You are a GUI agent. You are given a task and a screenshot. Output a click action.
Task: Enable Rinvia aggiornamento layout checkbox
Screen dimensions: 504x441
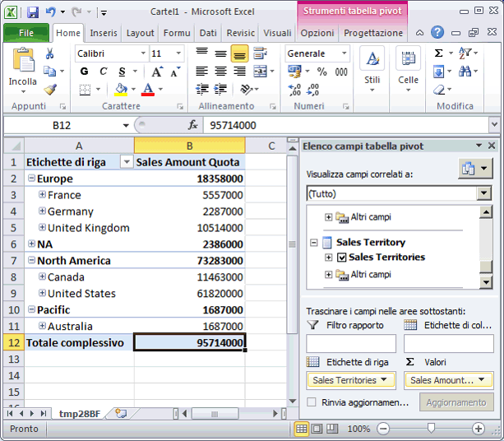pos(311,402)
